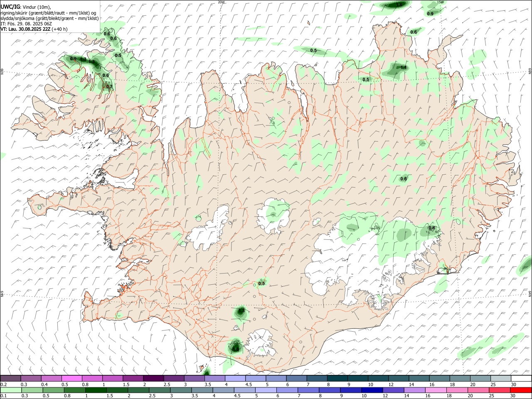Click upper snow-scale swatch between 14 and 16

point(419,378)
